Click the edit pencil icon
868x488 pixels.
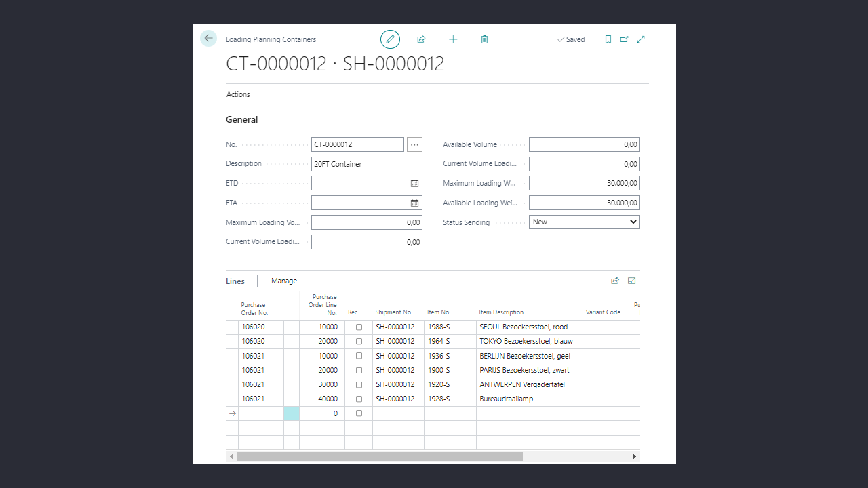[x=390, y=39]
